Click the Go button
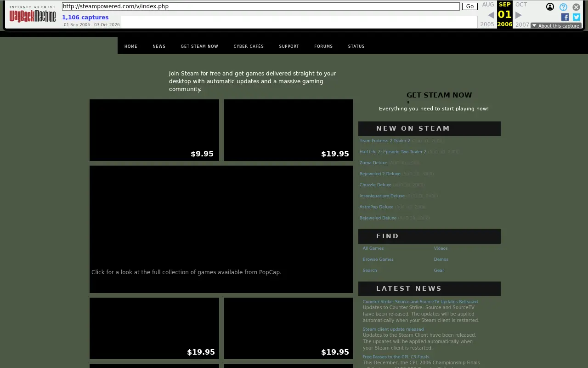This screenshot has width=588, height=368. tap(470, 6)
